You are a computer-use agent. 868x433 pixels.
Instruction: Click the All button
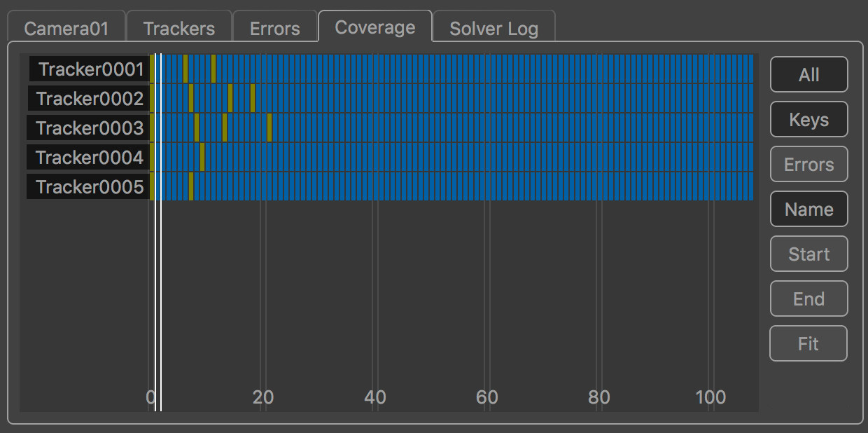pyautogui.click(x=808, y=74)
